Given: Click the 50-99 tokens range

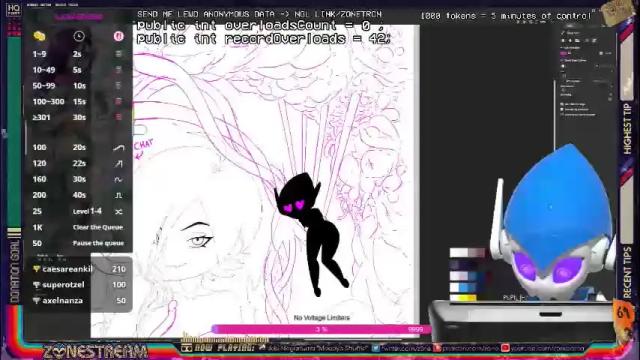Looking at the screenshot, I should [44, 86].
